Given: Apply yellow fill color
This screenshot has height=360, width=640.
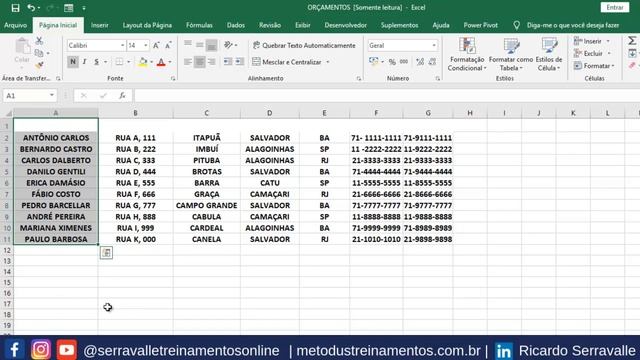Looking at the screenshot, I should tap(143, 62).
